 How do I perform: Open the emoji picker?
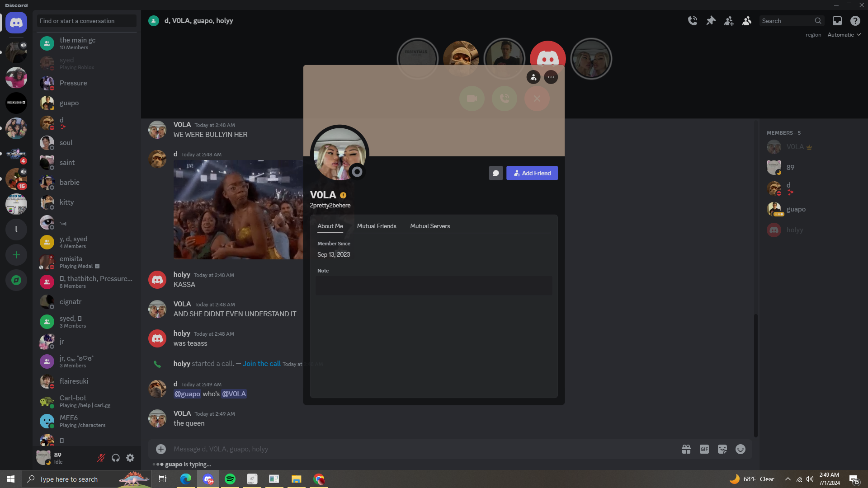(741, 449)
